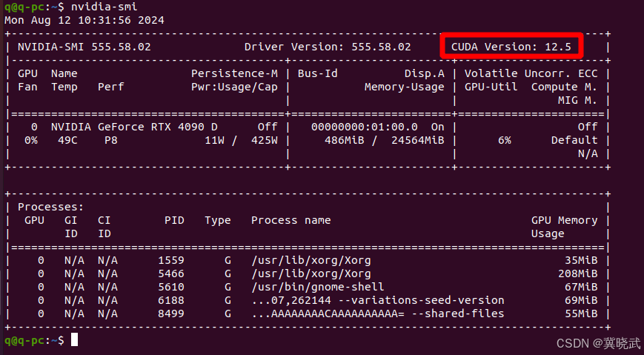This screenshot has width=644, height=355.
Task: Click memory usage 35MiB
Action: tap(581, 260)
